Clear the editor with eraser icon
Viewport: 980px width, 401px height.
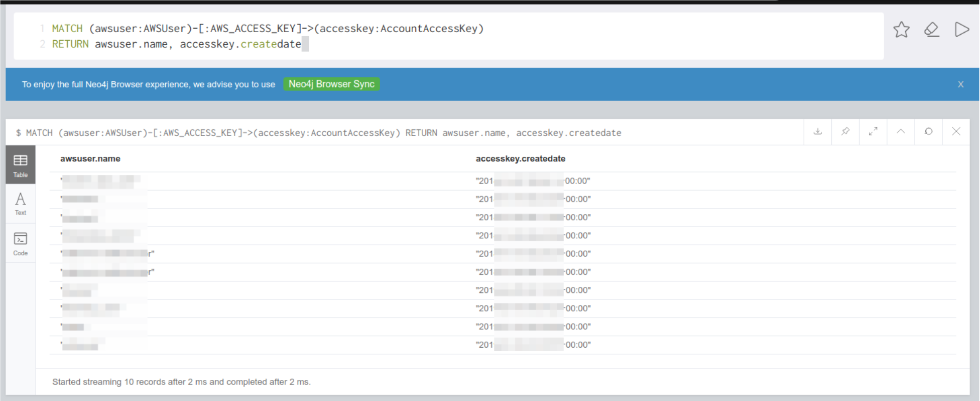coord(931,30)
